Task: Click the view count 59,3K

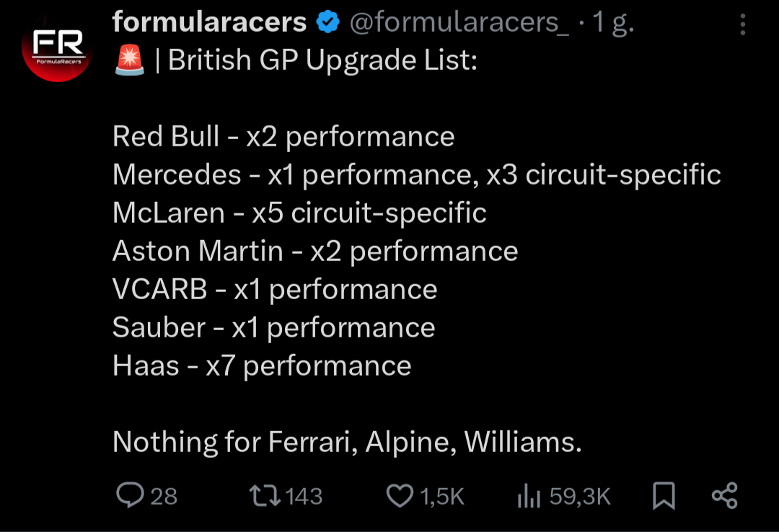Action: [x=580, y=496]
